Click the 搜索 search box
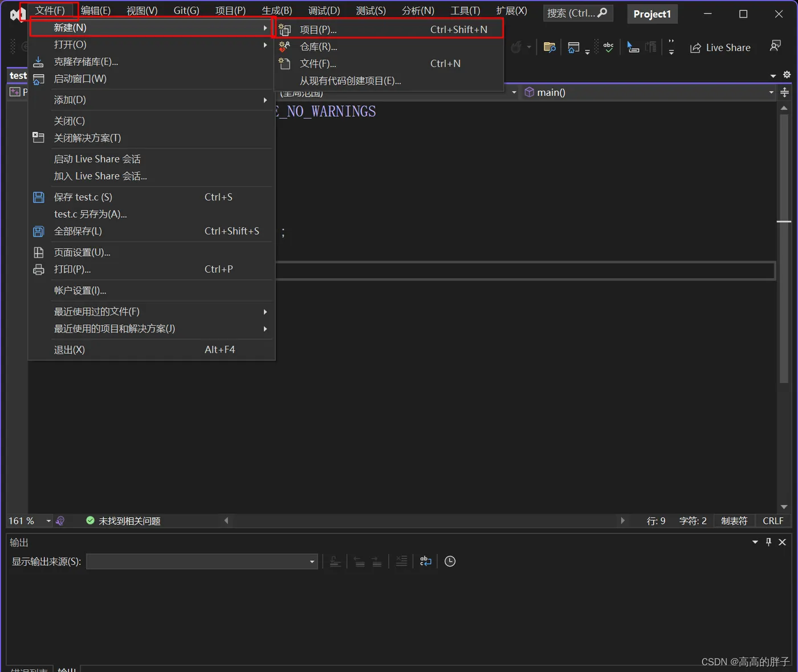The image size is (798, 672). (x=577, y=13)
